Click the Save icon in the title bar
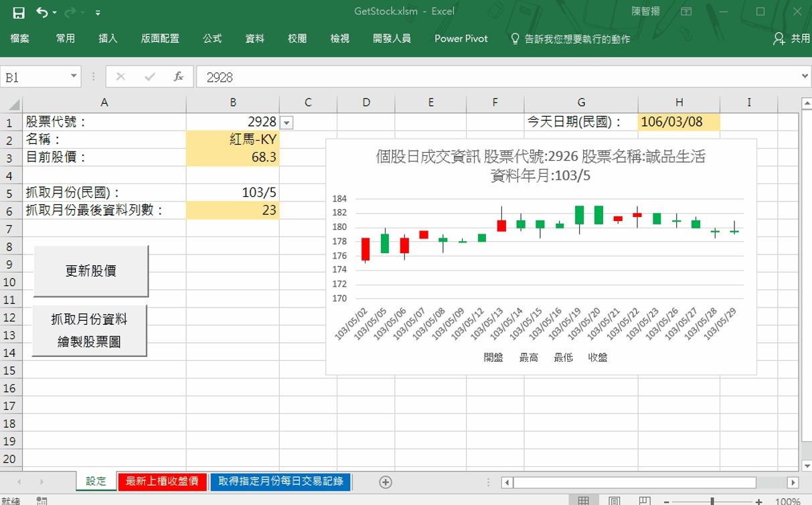This screenshot has height=505, width=812. (19, 12)
